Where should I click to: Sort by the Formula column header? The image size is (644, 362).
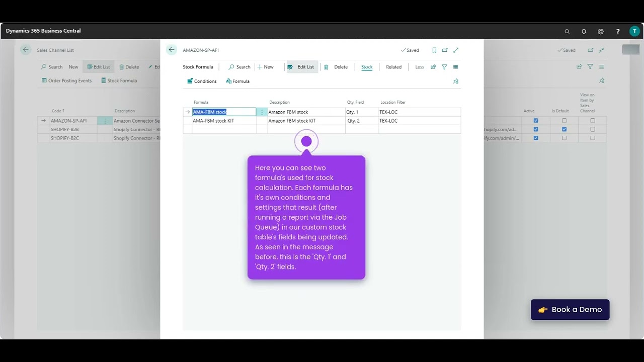point(201,103)
